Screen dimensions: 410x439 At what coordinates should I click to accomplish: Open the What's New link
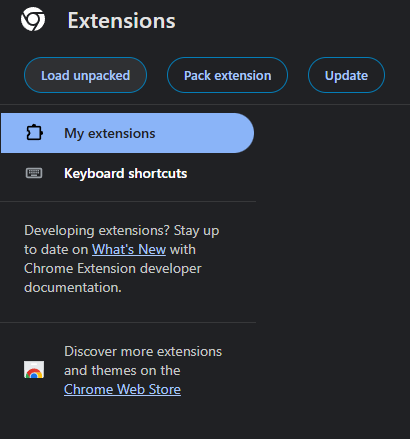click(129, 249)
